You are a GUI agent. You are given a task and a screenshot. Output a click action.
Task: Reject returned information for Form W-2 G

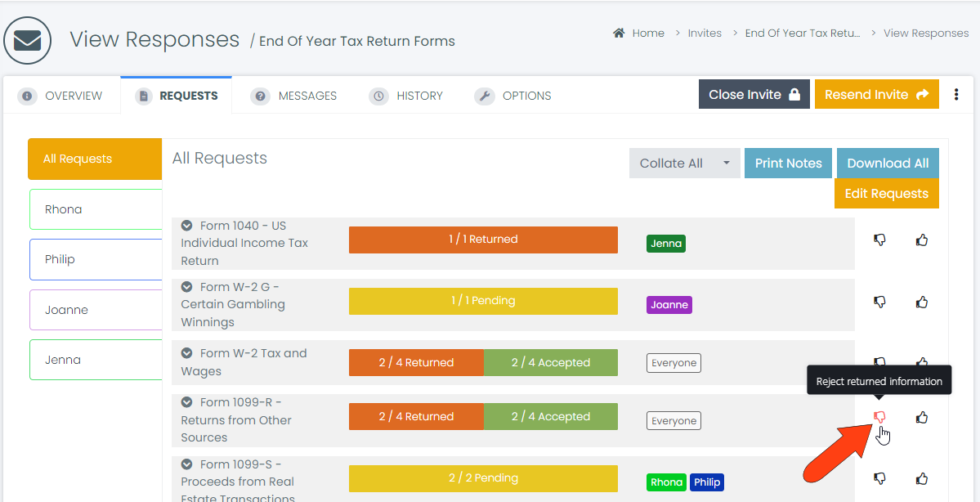[x=879, y=303]
